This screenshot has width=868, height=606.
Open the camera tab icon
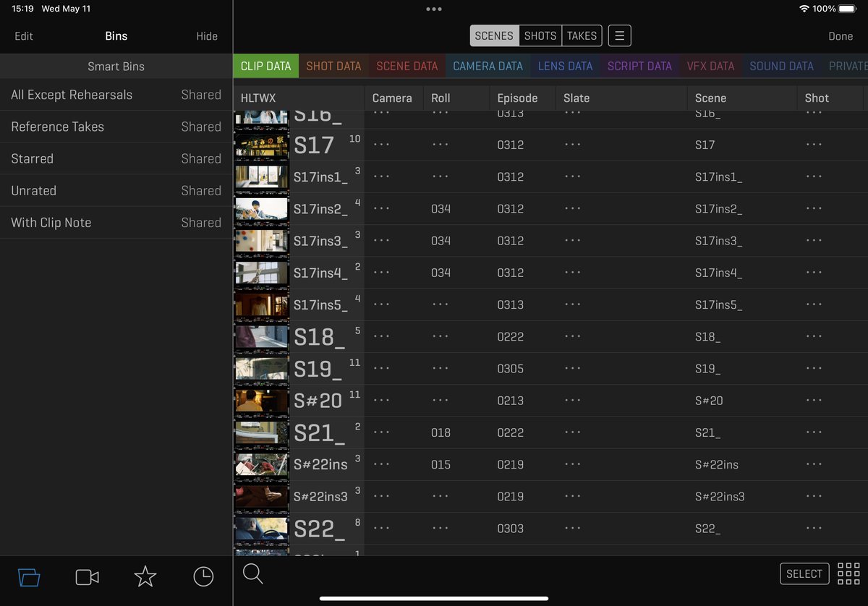pyautogui.click(x=87, y=577)
